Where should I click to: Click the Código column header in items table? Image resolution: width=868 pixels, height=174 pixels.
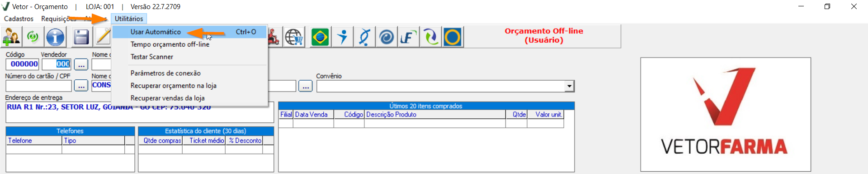tap(349, 115)
